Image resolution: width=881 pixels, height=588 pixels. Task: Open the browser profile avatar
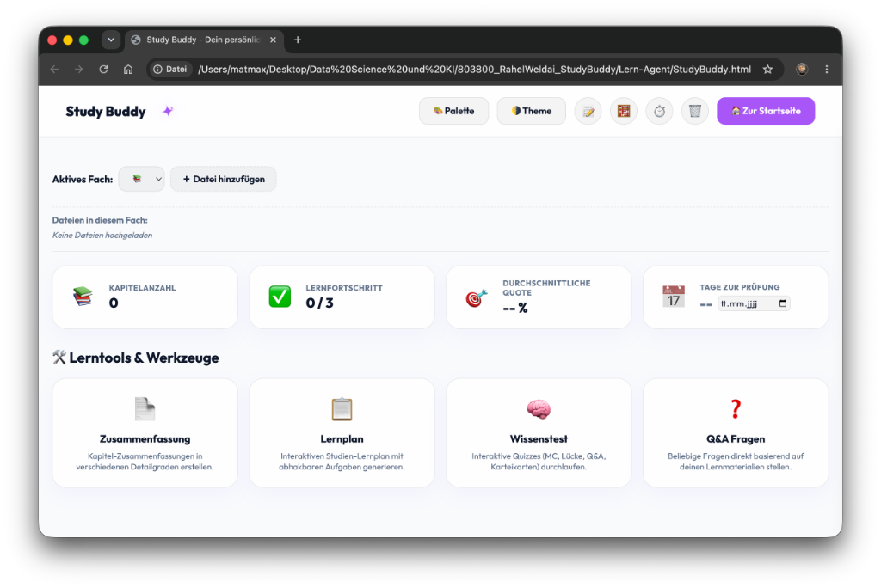802,69
